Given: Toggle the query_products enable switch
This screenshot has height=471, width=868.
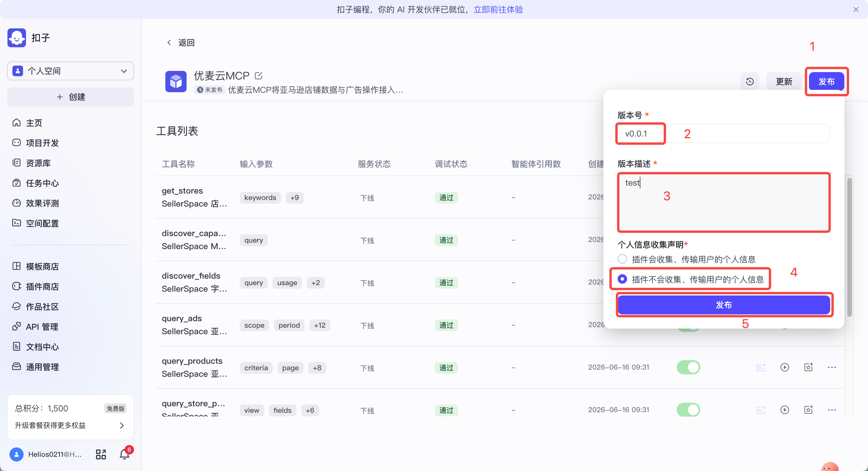Looking at the screenshot, I should 688,367.
